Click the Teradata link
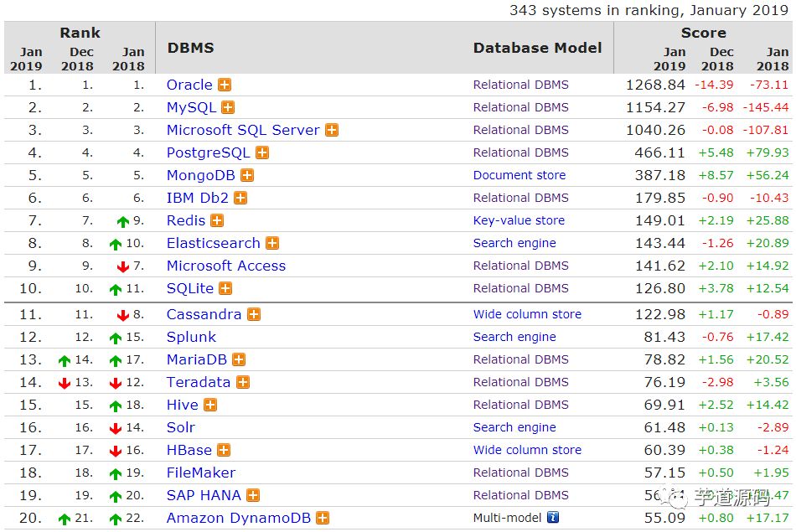 [x=198, y=382]
